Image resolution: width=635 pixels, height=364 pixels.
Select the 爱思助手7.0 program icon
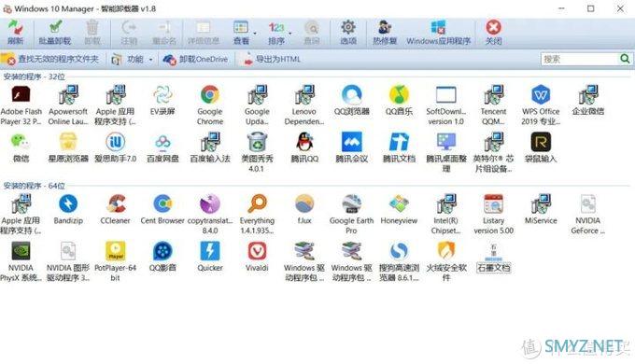116,142
